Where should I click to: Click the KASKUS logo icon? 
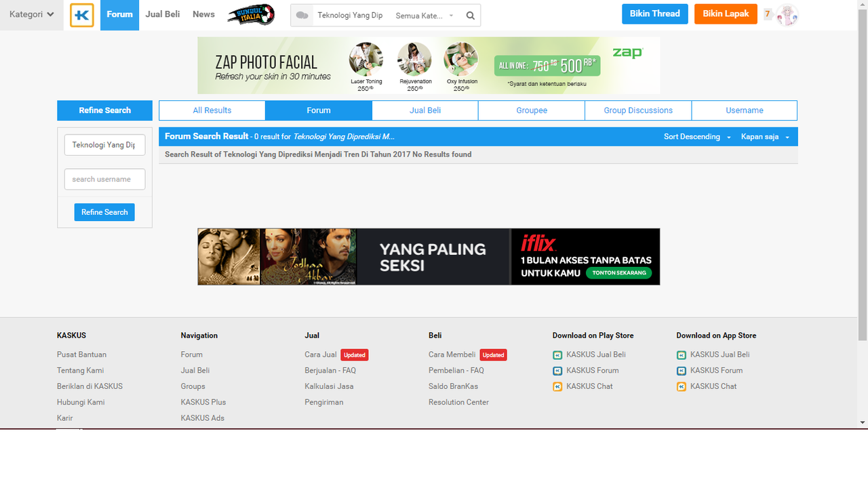click(82, 15)
